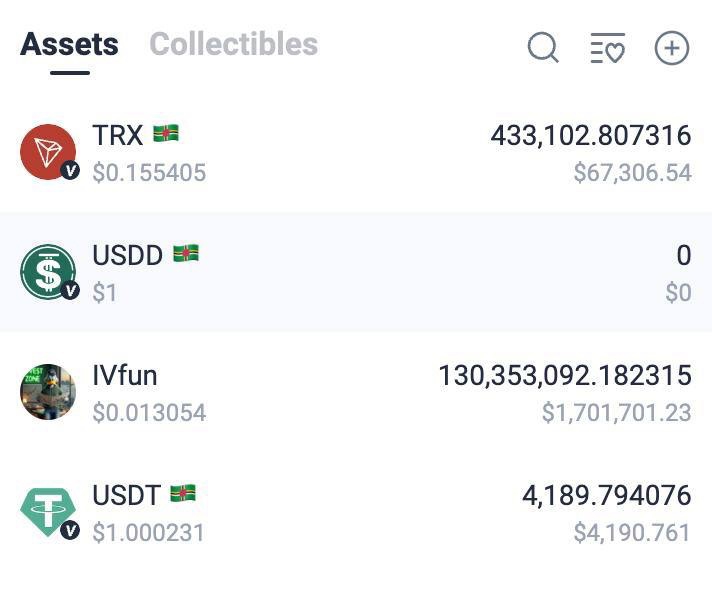Open the USDD asset name

tap(127, 255)
